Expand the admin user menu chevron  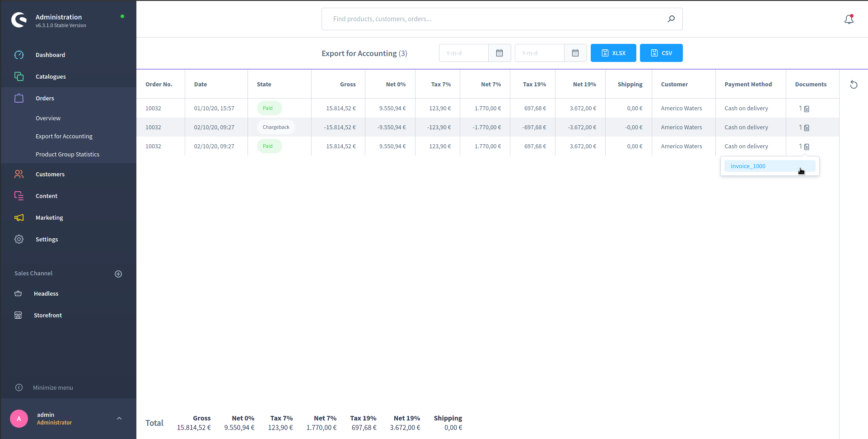point(119,418)
